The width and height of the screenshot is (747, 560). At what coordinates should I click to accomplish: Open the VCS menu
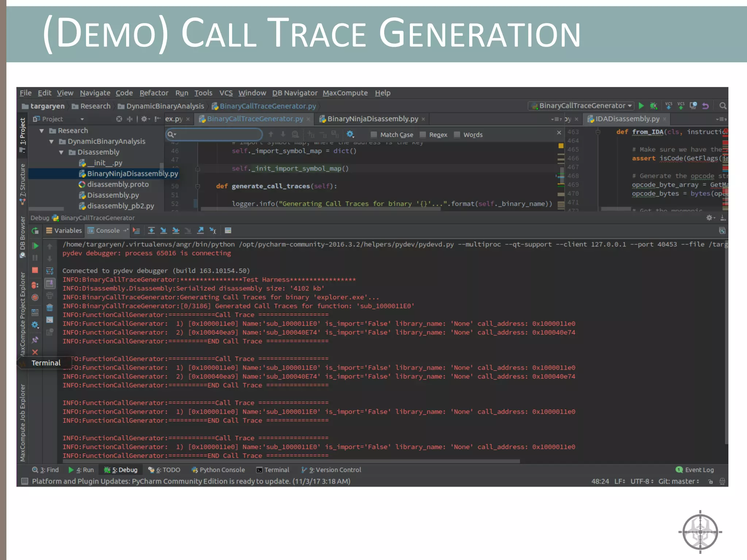[226, 93]
